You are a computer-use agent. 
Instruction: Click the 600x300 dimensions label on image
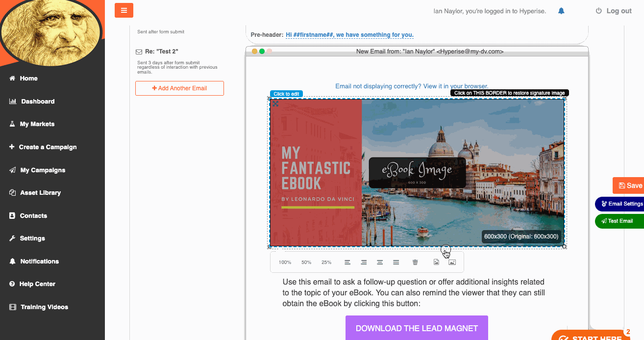[521, 236]
